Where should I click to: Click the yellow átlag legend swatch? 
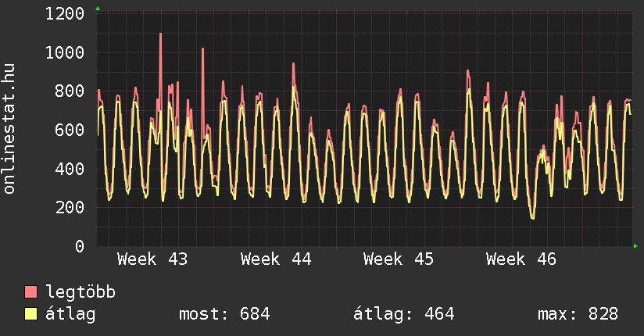pyautogui.click(x=31, y=314)
